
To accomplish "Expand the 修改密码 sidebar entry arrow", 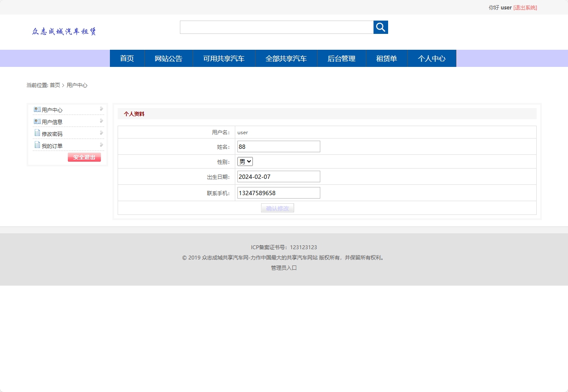I will click(x=101, y=133).
